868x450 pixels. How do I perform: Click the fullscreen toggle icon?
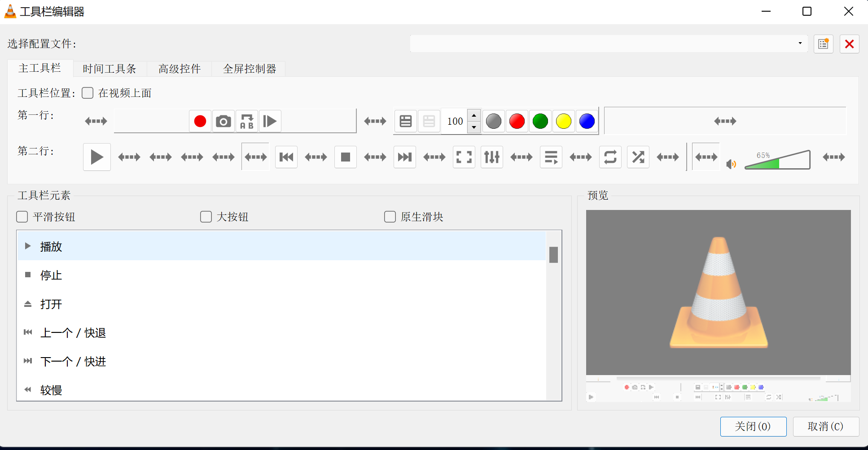464,157
